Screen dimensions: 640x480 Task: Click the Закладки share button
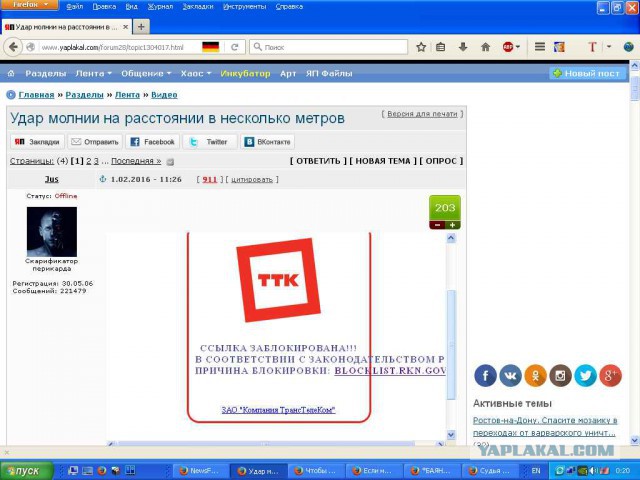pos(37,142)
